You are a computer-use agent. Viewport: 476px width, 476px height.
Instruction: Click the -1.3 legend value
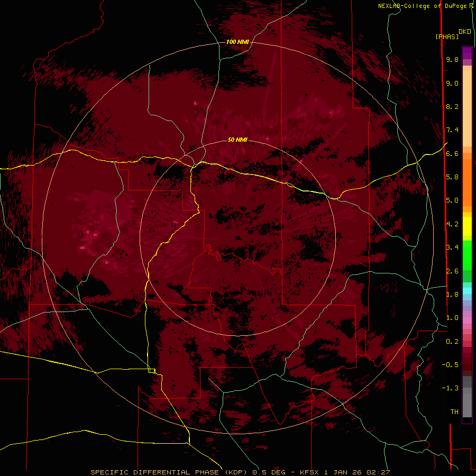[x=450, y=388]
